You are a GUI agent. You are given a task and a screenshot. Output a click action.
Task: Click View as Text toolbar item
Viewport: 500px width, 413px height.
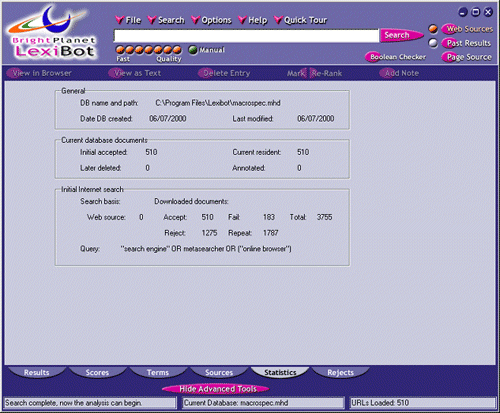point(135,73)
